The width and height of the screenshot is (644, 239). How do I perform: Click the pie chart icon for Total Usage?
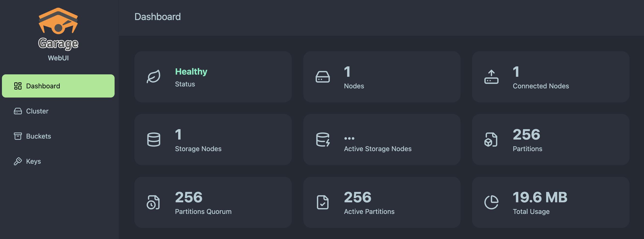491,202
